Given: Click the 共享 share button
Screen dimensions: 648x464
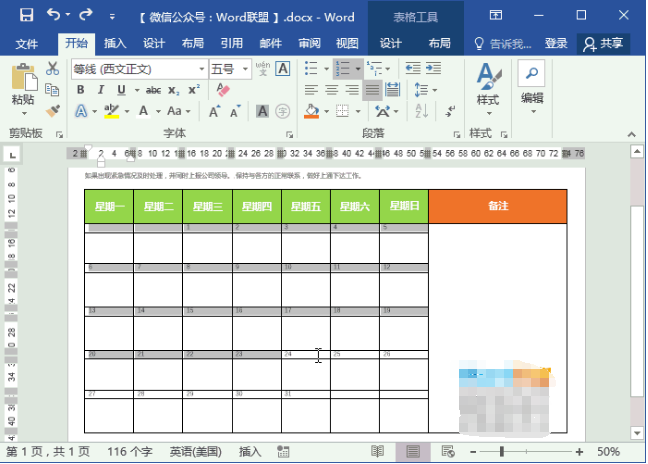Looking at the screenshot, I should (603, 43).
